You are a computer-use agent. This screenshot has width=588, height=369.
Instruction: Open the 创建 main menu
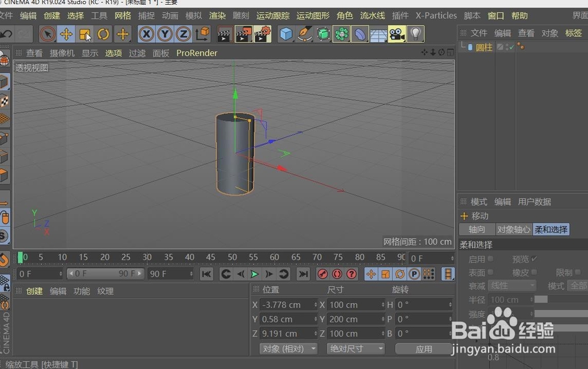click(x=52, y=16)
